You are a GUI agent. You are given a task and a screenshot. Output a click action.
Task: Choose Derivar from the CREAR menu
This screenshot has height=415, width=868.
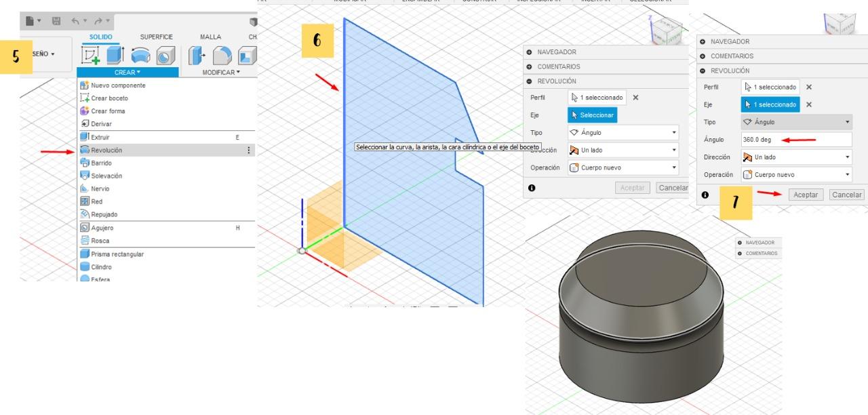(x=166, y=124)
